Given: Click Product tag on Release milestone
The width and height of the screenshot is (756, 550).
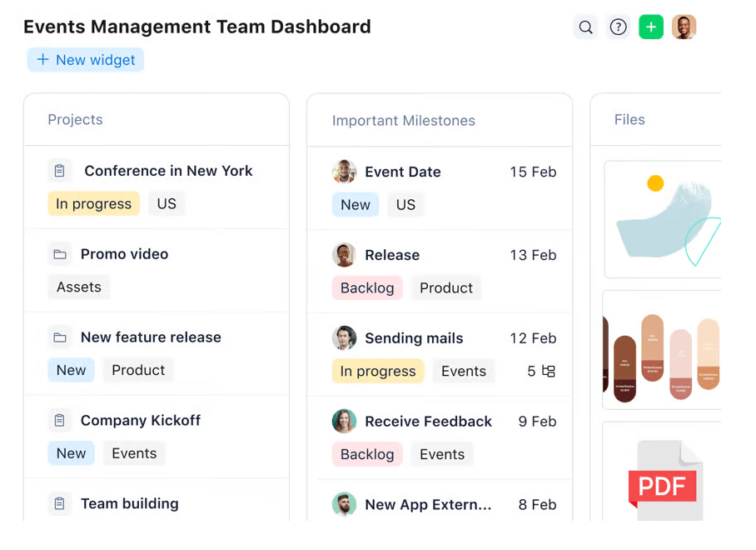Looking at the screenshot, I should (446, 288).
